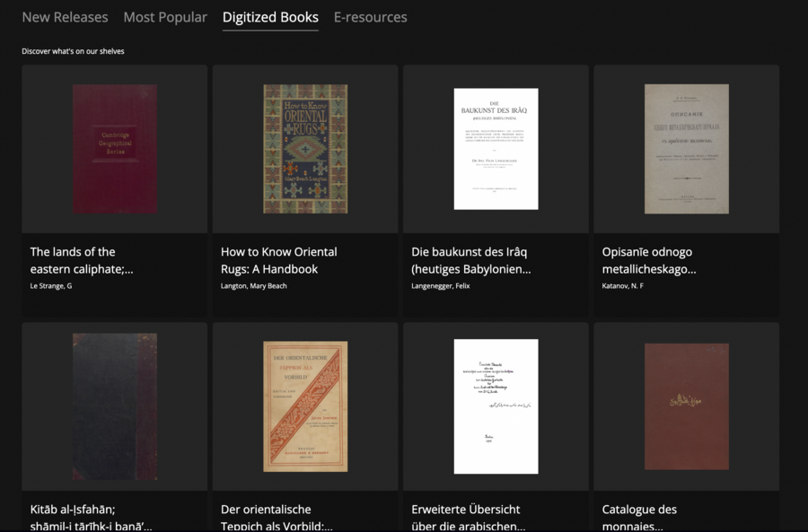The width and height of the screenshot is (808, 532).
Task: Open the Most Popular tab
Action: [x=165, y=16]
